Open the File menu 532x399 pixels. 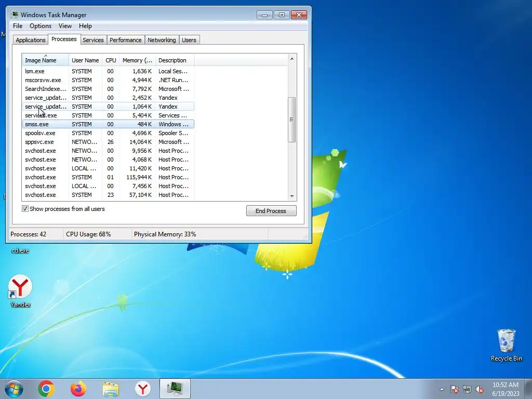18,26
